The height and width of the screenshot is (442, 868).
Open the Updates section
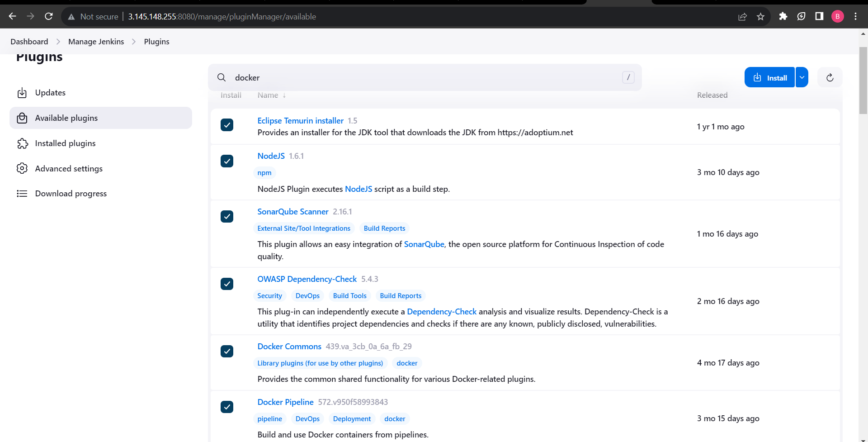coord(101,93)
